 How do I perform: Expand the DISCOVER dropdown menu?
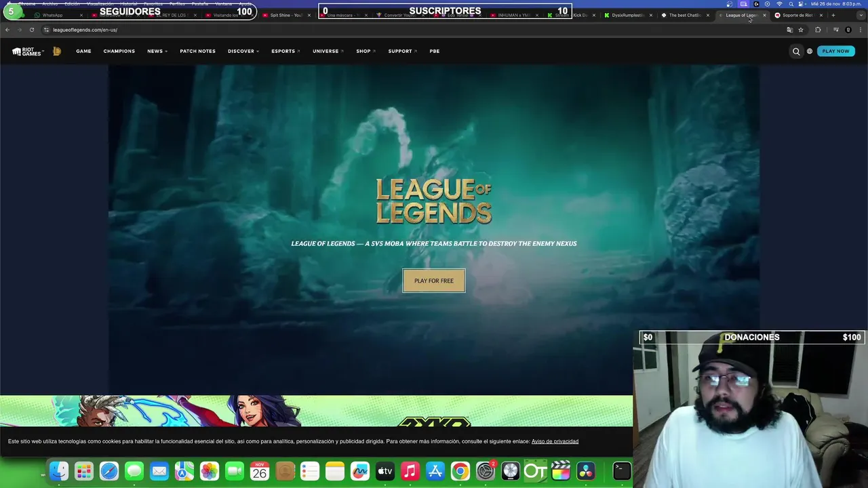[243, 51]
